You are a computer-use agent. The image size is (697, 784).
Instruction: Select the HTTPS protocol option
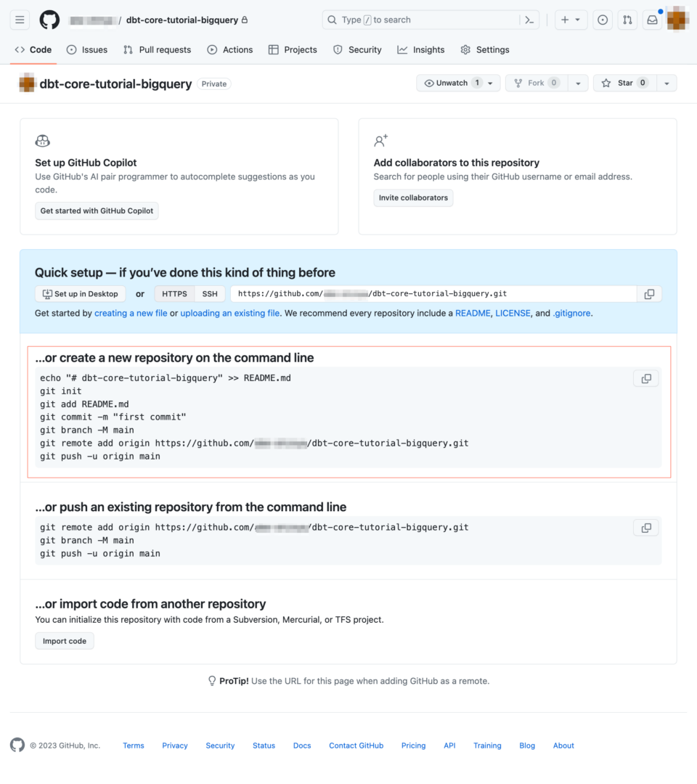pos(174,293)
